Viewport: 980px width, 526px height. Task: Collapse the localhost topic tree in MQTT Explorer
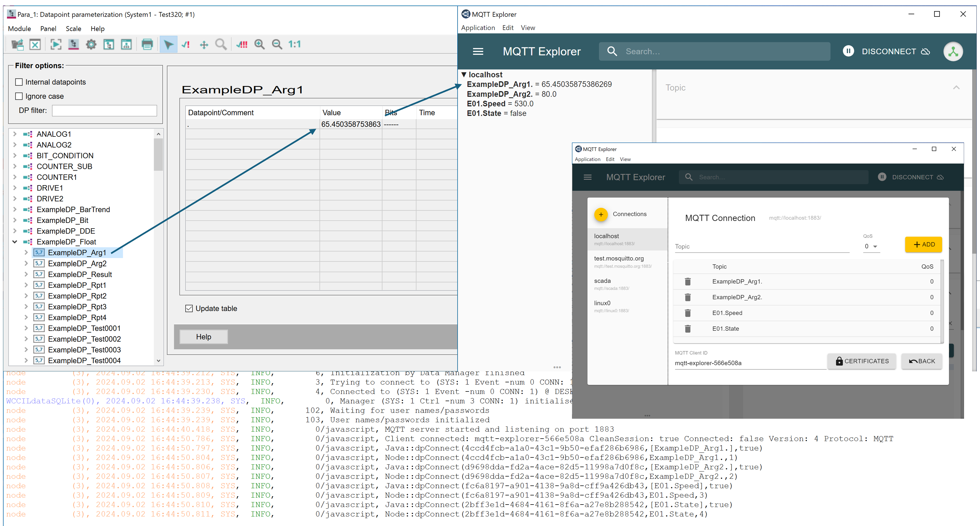click(464, 75)
